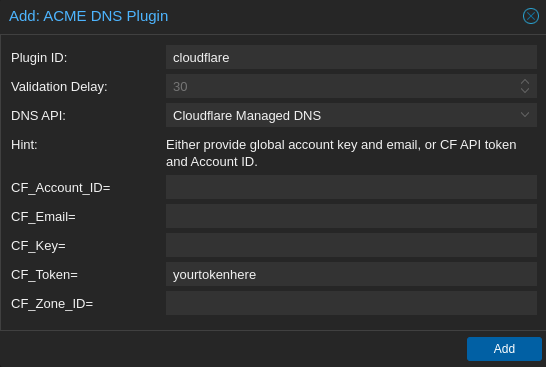Decrease Validation Delay using down arrow

point(525,90)
